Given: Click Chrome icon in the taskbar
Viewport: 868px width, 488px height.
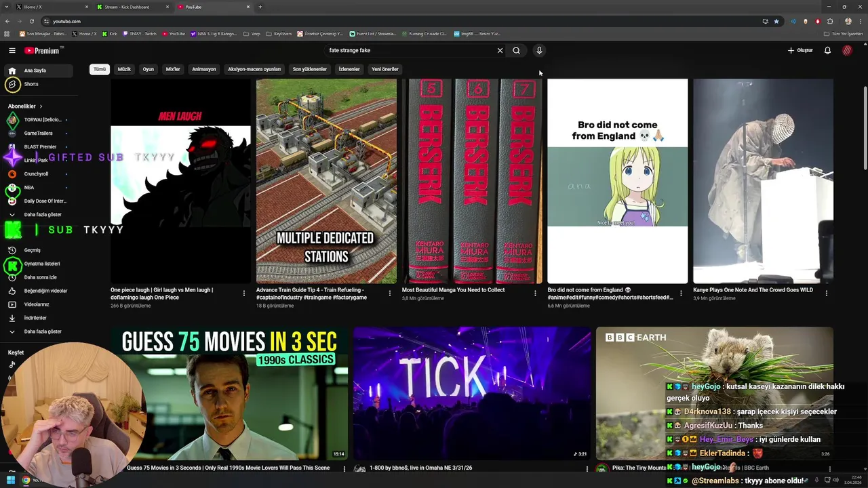Looking at the screenshot, I should point(26,481).
